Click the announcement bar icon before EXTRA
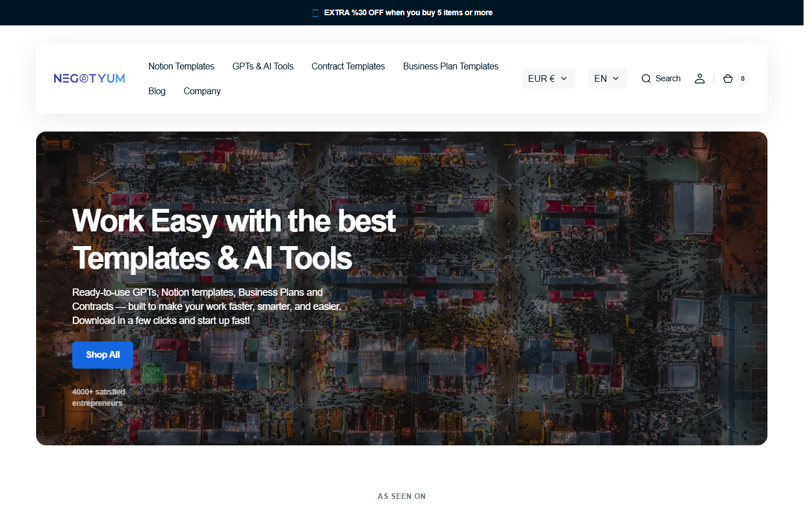The height and width of the screenshot is (508, 812). pos(316,13)
